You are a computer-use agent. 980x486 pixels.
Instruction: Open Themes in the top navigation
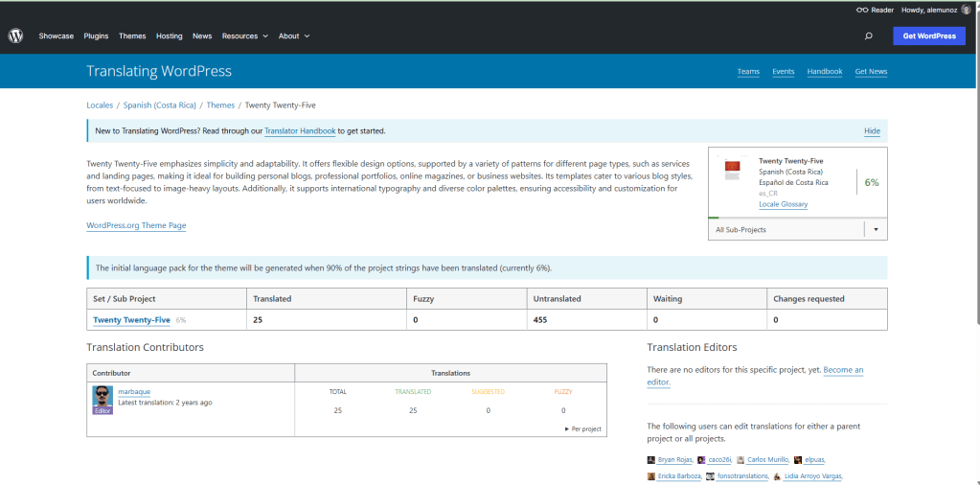point(132,36)
